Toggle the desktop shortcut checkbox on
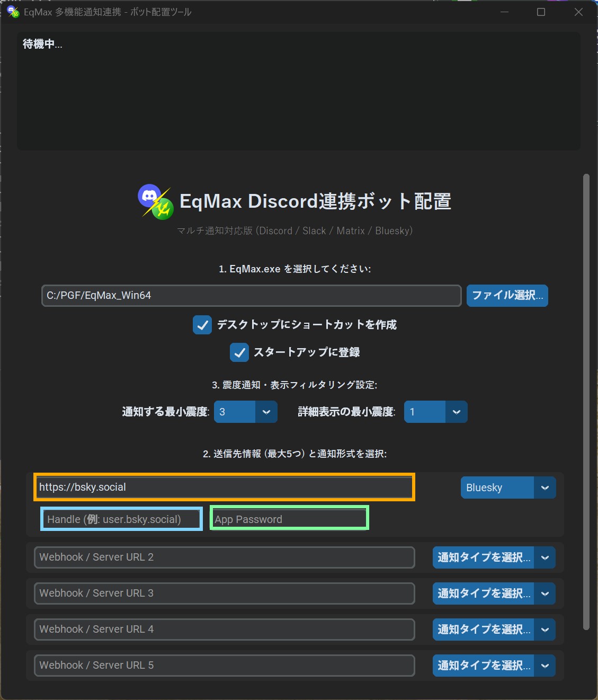Viewport: 598px width, 700px height. click(202, 325)
